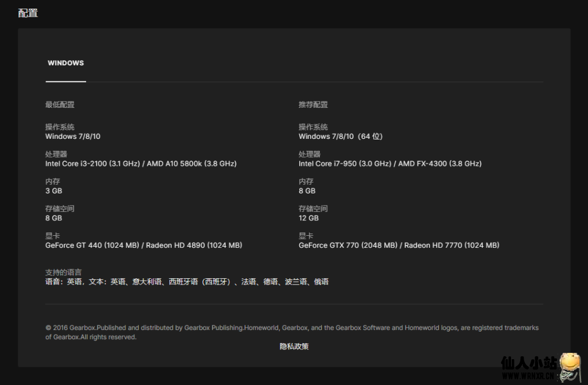Click the minimum Windows 7/8/10 OS text

pos(73,137)
